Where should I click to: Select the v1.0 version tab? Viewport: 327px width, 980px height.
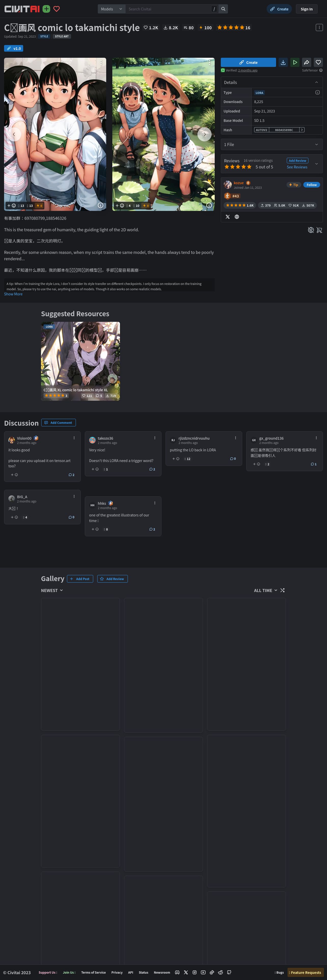click(14, 48)
